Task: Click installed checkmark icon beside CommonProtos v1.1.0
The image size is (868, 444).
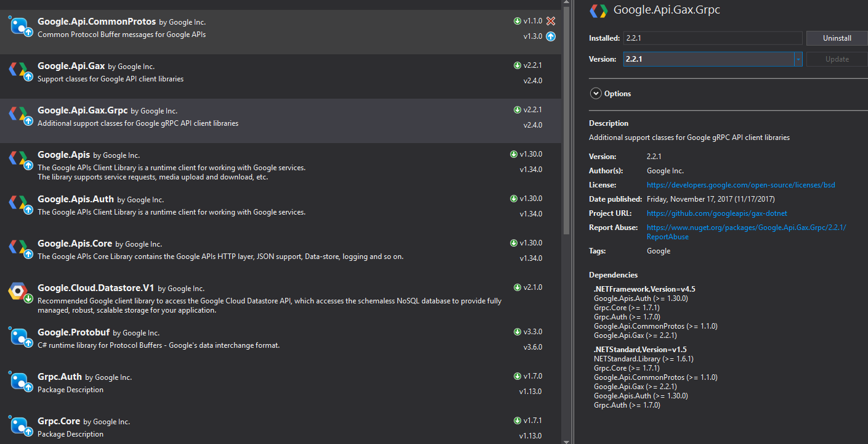Action: [x=517, y=21]
